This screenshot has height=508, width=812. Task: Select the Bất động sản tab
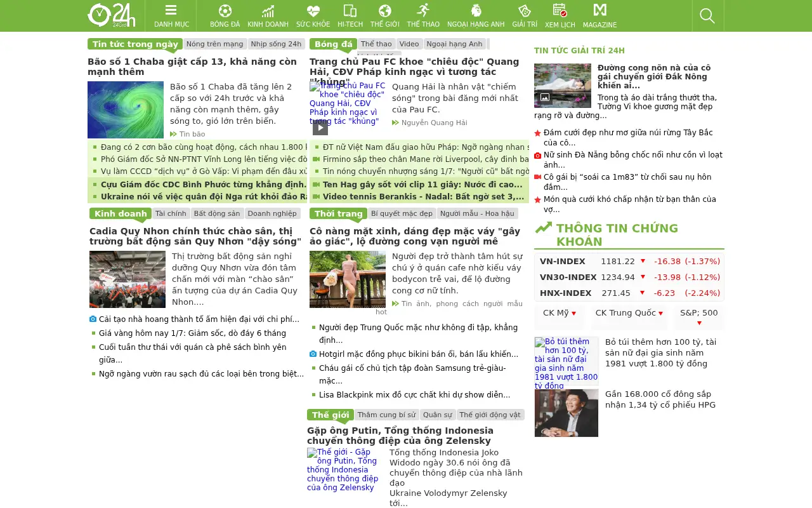click(x=217, y=213)
